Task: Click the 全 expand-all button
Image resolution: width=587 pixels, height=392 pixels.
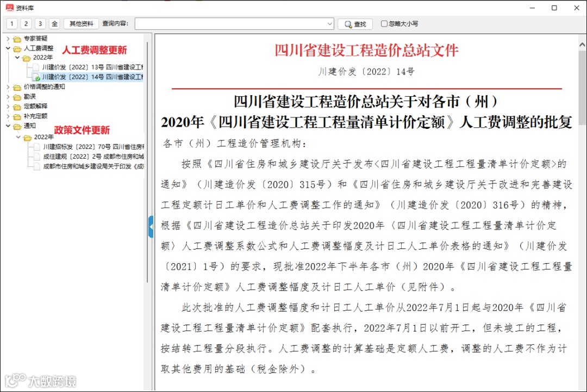Action: point(55,23)
